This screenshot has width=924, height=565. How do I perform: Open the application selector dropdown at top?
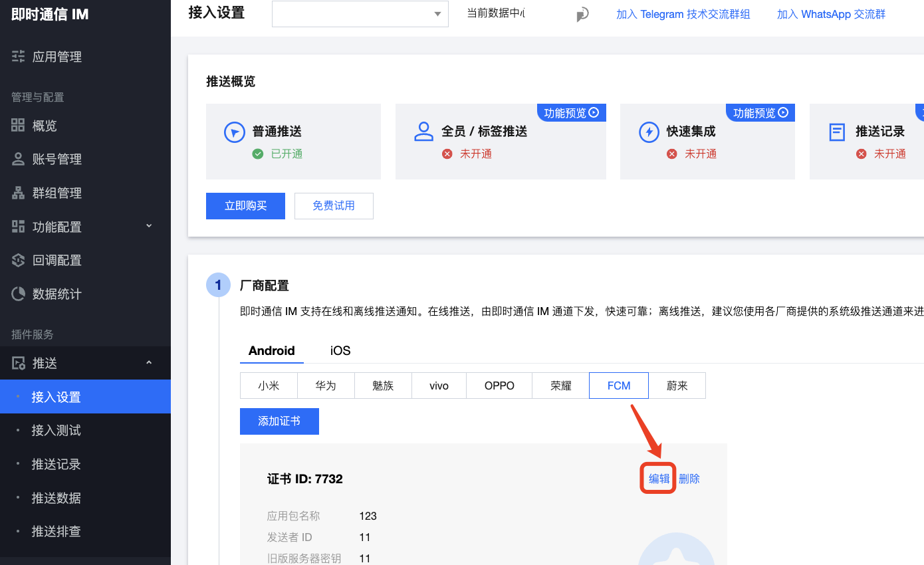360,14
